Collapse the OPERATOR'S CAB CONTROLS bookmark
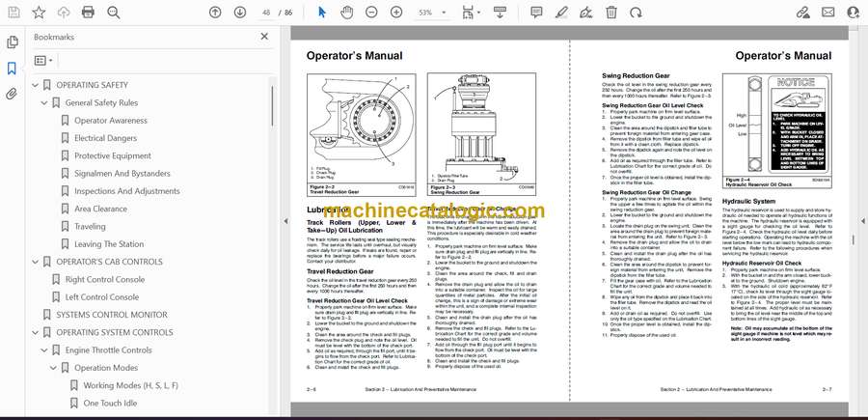Viewport: 868px width, 420px height. [36, 262]
